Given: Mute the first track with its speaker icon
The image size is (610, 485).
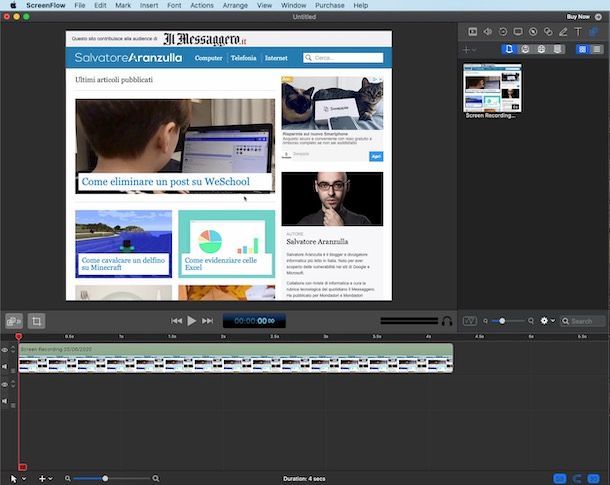Looking at the screenshot, I should pyautogui.click(x=5, y=366).
